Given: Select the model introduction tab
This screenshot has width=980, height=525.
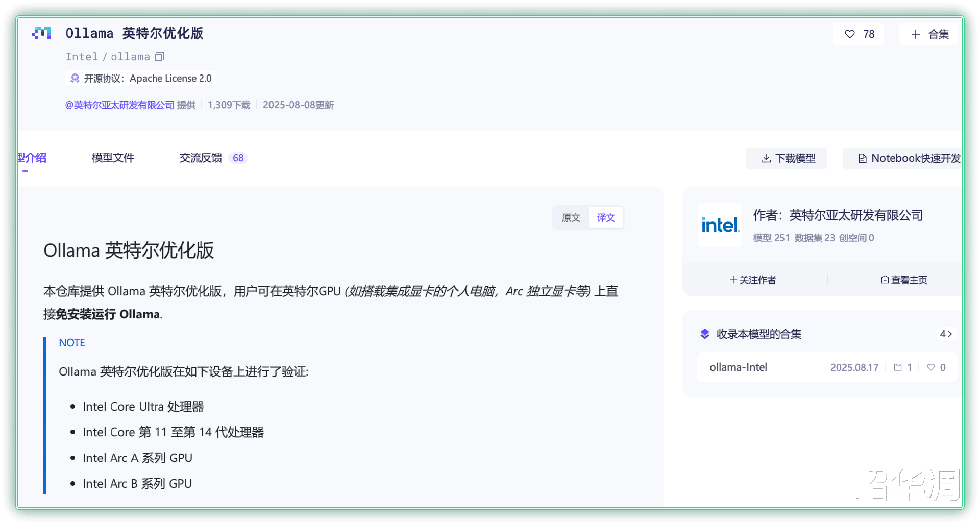Looking at the screenshot, I should [x=32, y=158].
